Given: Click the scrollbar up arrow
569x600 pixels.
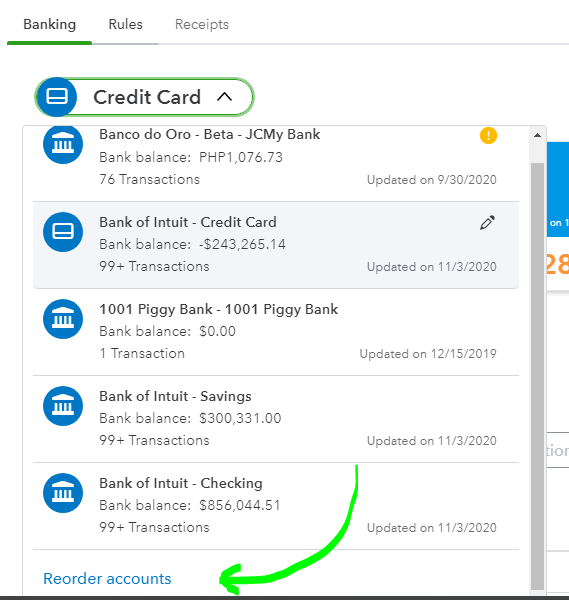Looking at the screenshot, I should pos(537,135).
